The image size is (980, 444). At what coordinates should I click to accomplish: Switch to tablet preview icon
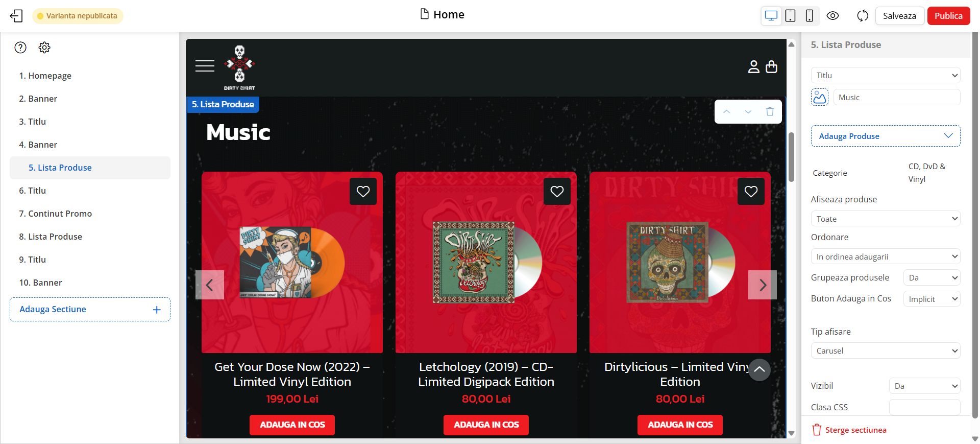click(790, 16)
